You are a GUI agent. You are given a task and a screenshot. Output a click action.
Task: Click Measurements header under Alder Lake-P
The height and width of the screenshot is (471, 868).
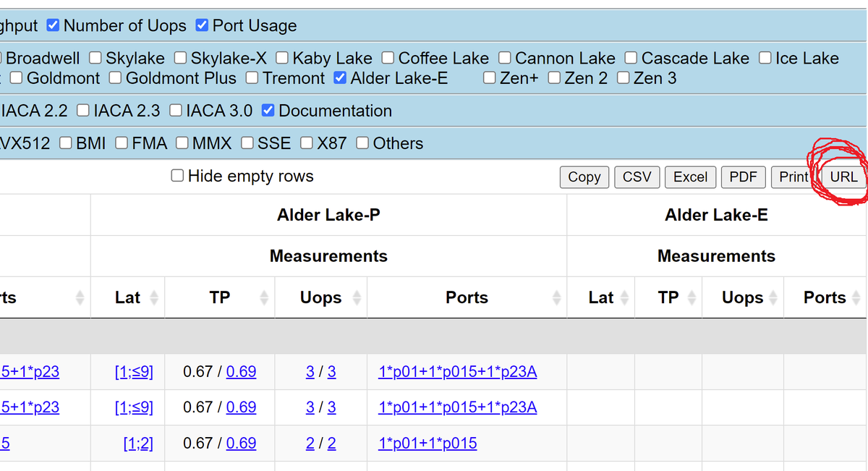(328, 256)
